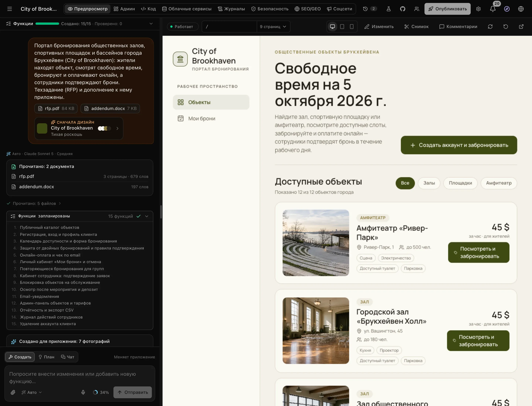Switch preview to tablet view
The height and width of the screenshot is (406, 532).
tap(342, 27)
